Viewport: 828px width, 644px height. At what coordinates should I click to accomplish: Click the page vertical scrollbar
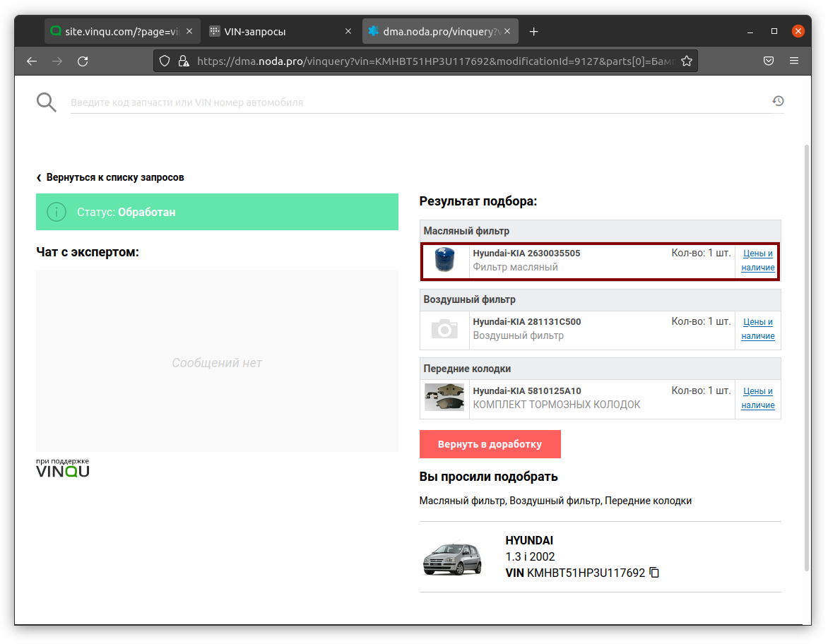coord(806,357)
